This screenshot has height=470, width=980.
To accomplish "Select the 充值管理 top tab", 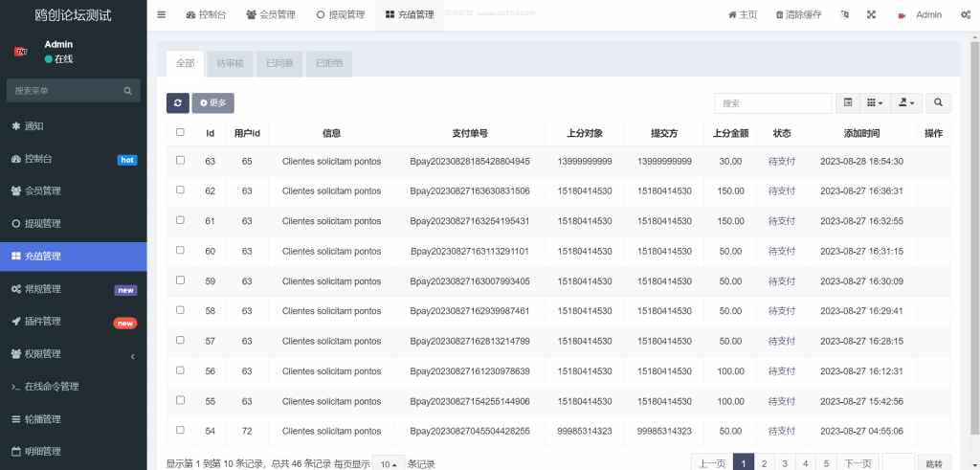I will (410, 15).
